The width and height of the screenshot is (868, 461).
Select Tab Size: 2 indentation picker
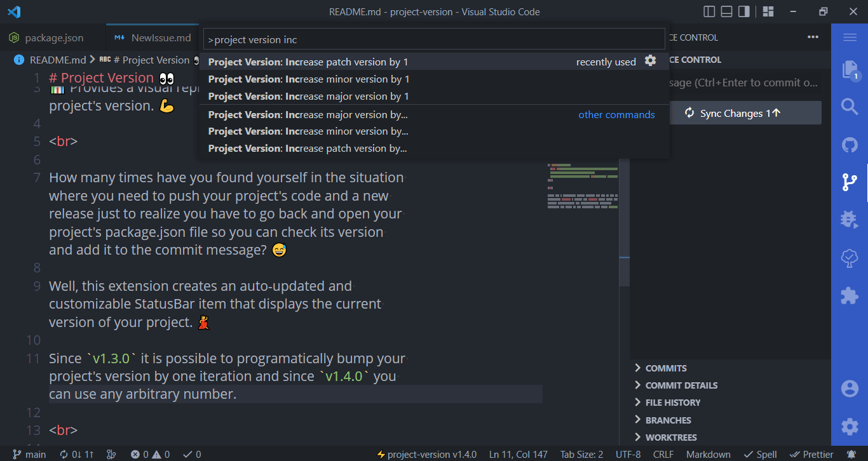point(581,454)
